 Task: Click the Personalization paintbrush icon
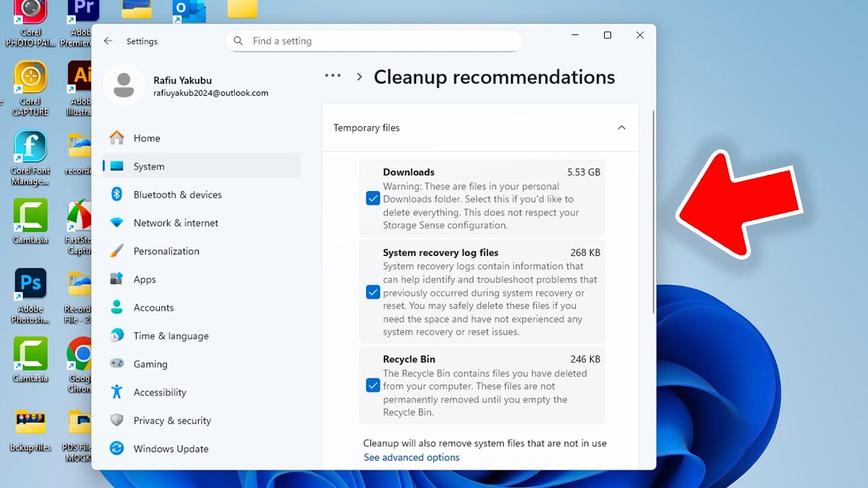(117, 251)
